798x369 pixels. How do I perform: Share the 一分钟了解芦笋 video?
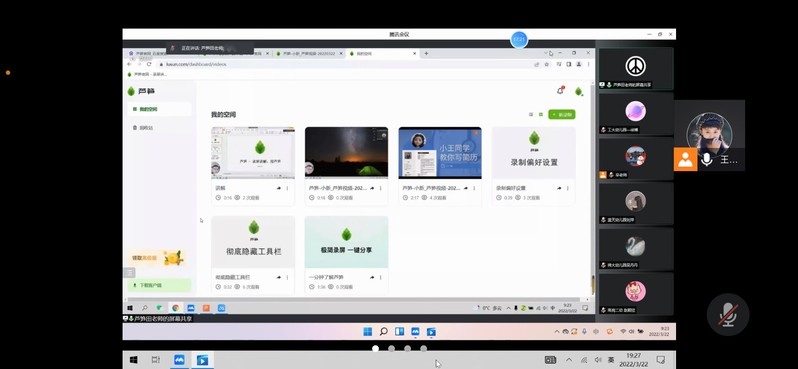coord(372,277)
